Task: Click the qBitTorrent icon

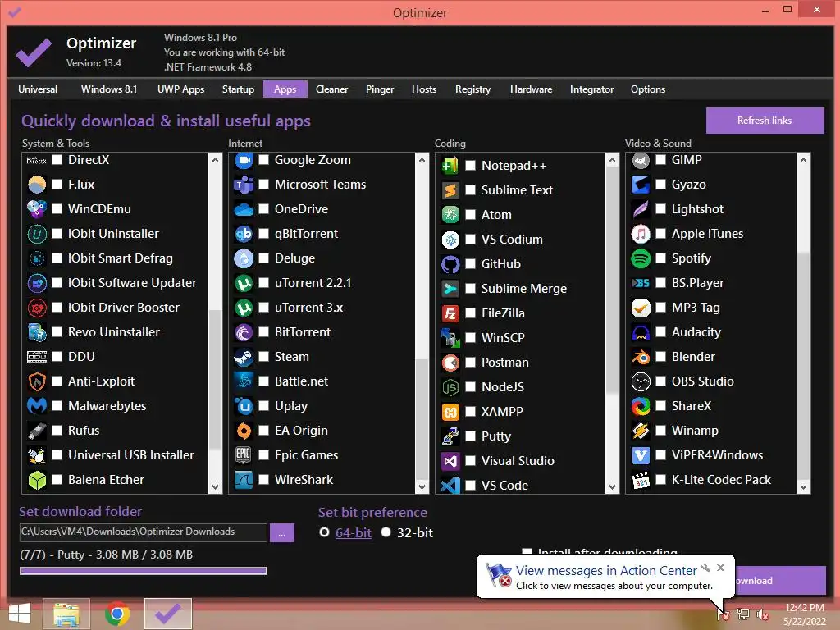Action: [244, 234]
